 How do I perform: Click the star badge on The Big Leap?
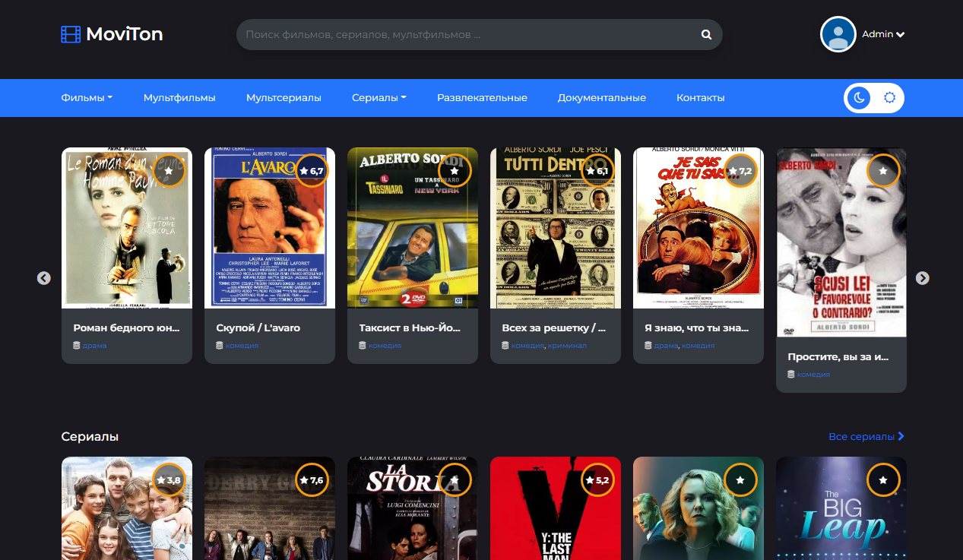[x=883, y=480]
